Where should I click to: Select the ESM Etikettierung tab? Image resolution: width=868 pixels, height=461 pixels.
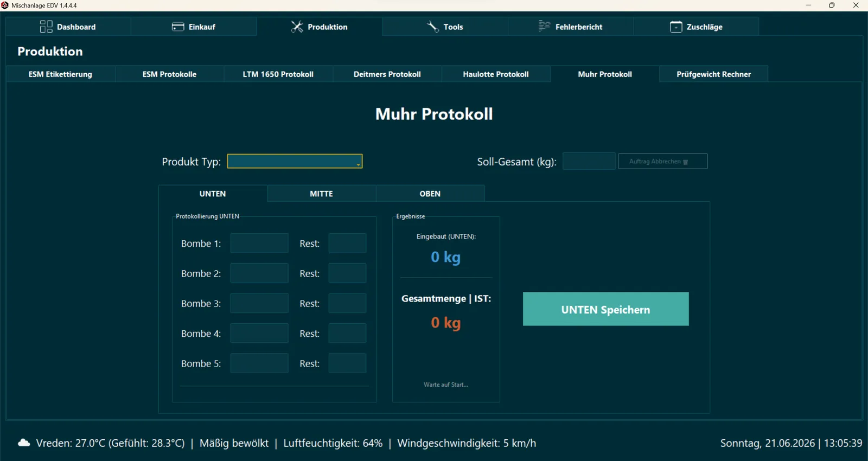tap(60, 74)
